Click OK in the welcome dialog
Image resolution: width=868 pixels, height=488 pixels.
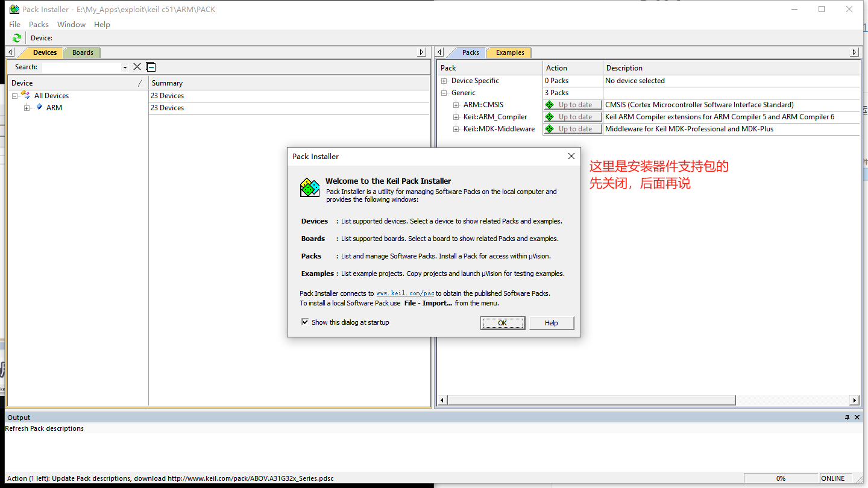pos(503,323)
